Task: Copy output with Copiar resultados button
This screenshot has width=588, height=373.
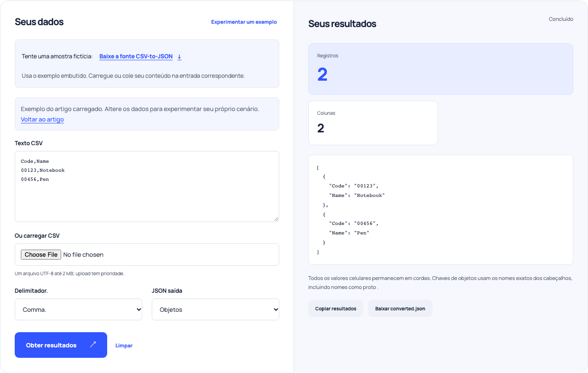Action: (x=336, y=308)
